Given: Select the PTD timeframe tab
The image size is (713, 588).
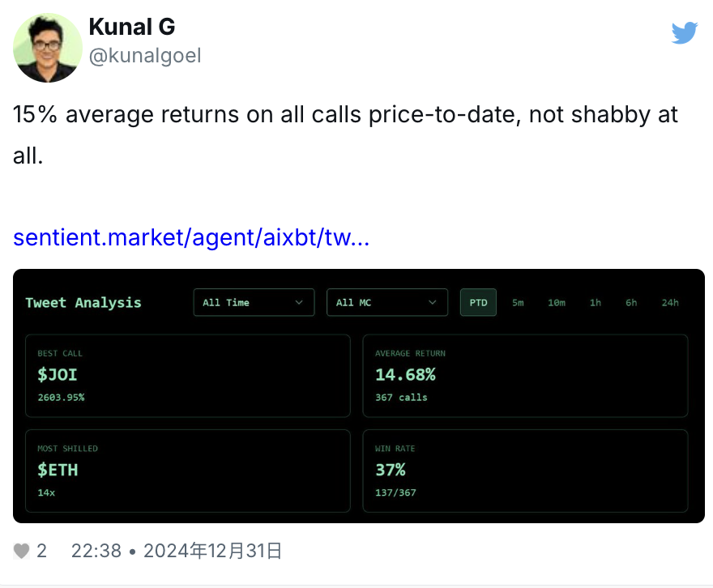Looking at the screenshot, I should click(x=478, y=302).
